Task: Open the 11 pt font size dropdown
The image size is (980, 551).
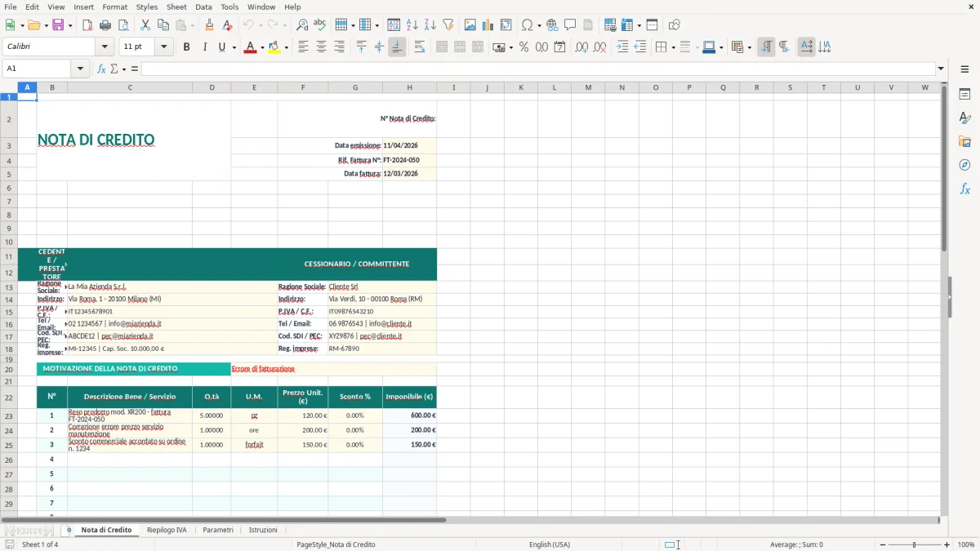Action: click(163, 47)
